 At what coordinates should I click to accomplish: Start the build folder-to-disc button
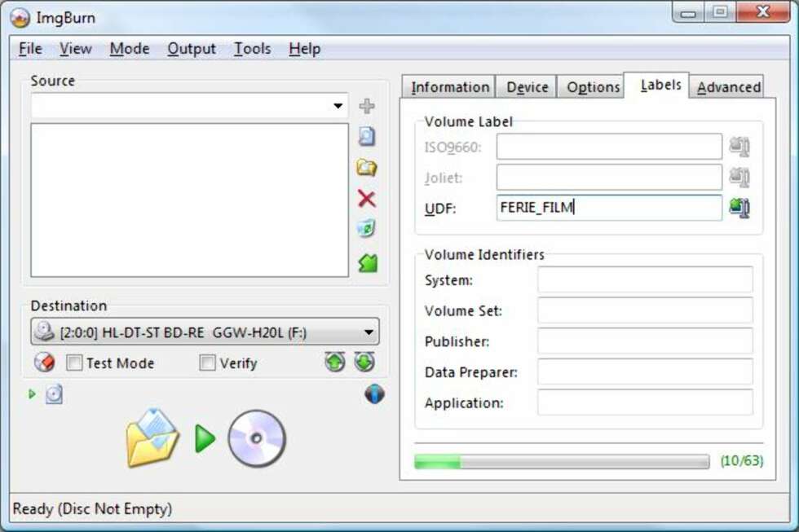tap(205, 438)
